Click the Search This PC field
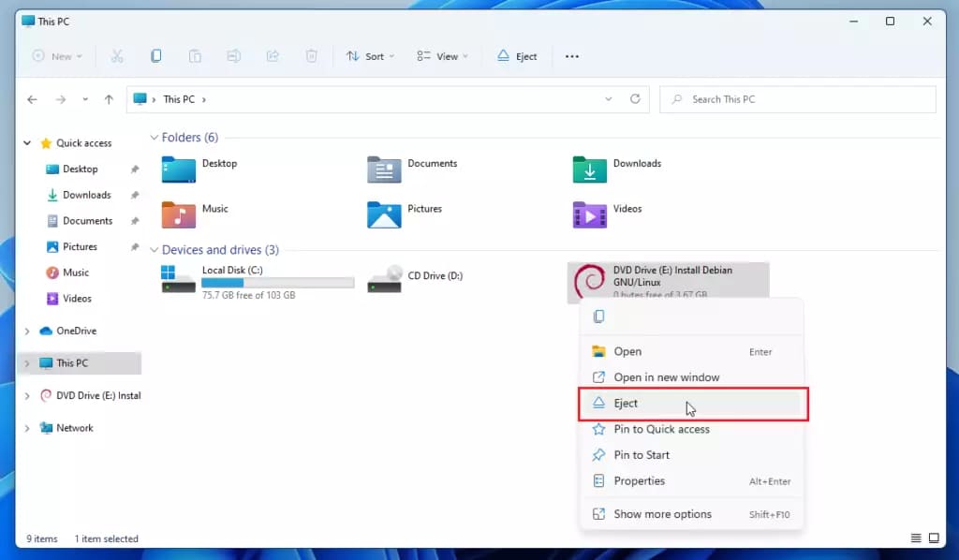 click(x=798, y=99)
